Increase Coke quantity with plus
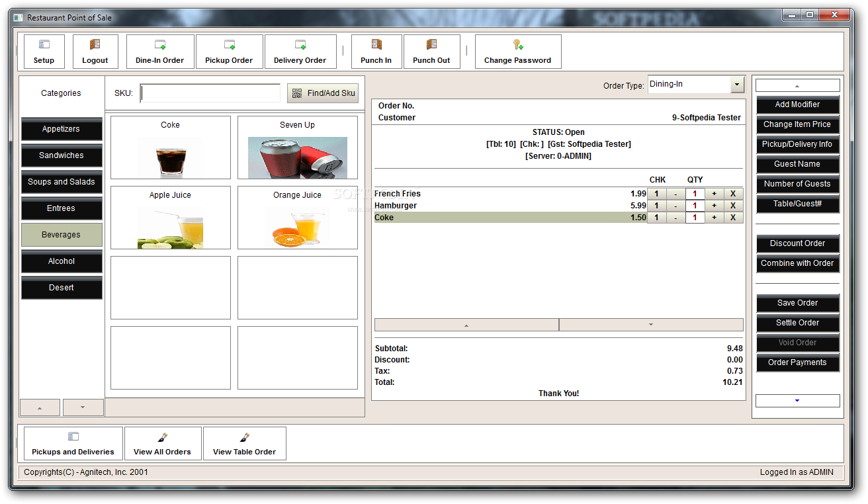The image size is (868, 504). [x=715, y=218]
